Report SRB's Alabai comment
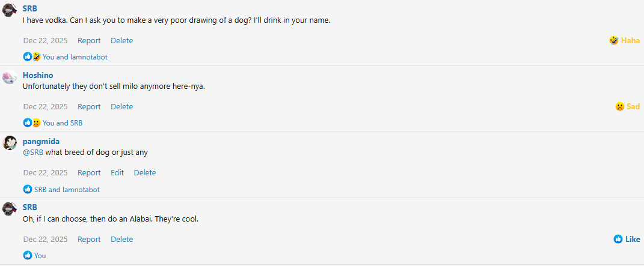The width and height of the screenshot is (644, 266). pos(89,239)
